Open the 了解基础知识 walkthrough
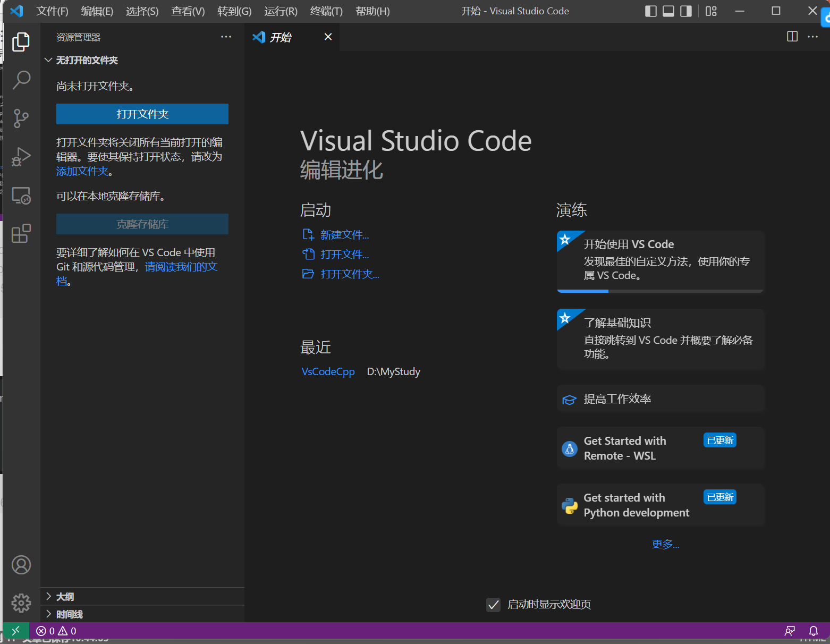The width and height of the screenshot is (830, 644). [x=660, y=340]
